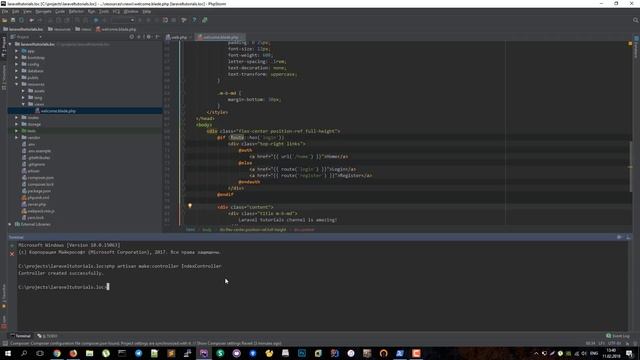This screenshot has height=360, width=640.
Task: Open the Project tool window side tab
Action: 4,47
